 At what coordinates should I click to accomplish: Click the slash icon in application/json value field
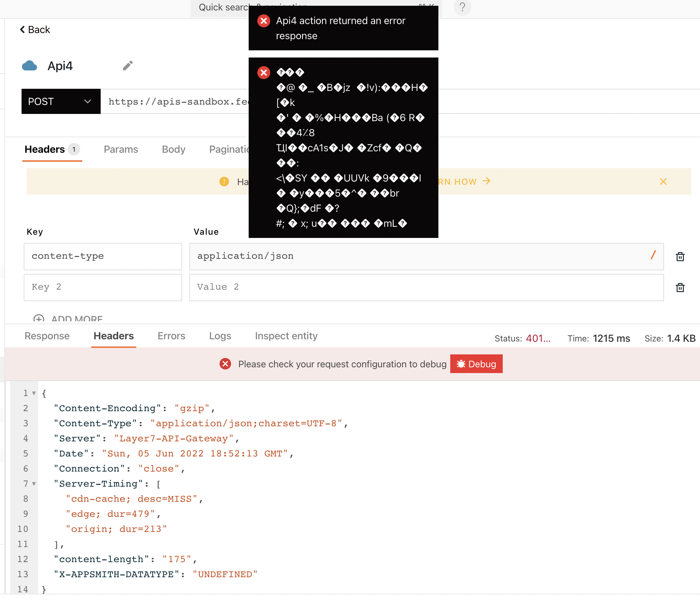(653, 256)
